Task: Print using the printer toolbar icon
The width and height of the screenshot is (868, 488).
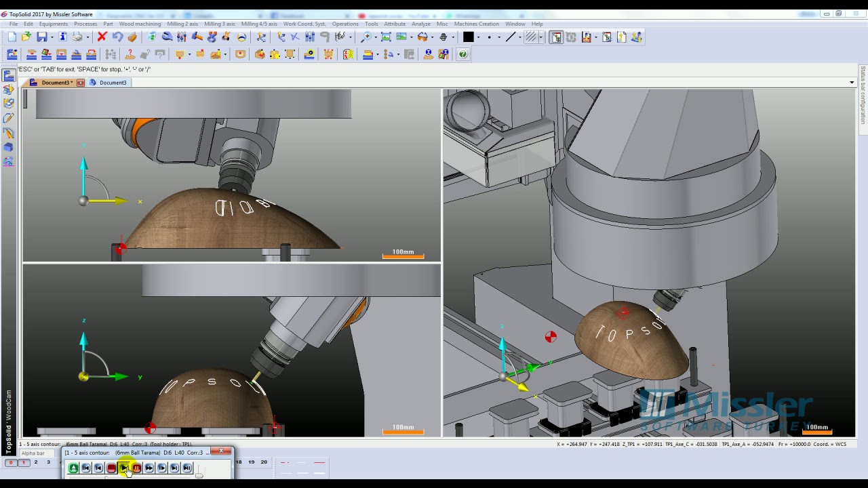Action: [77, 37]
